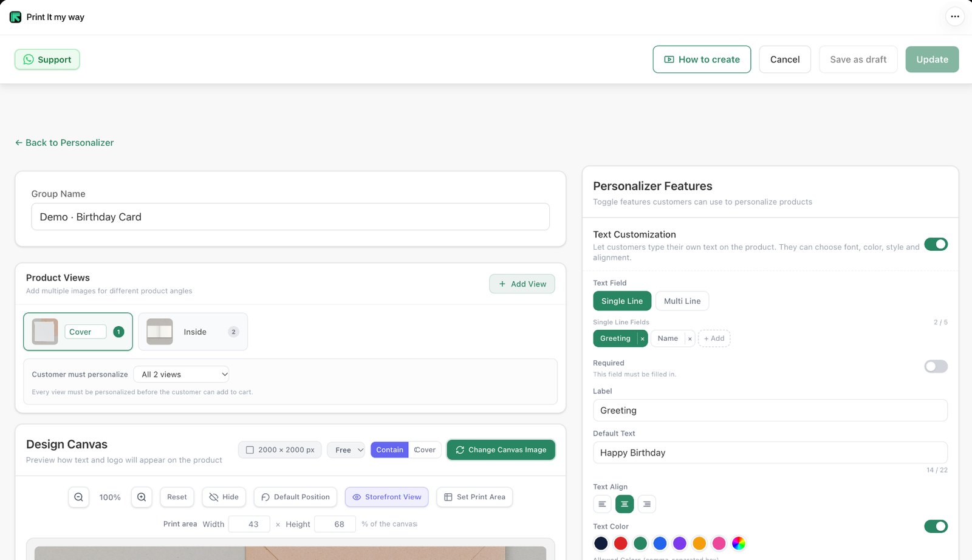
Task: Hide the print area with Hide button
Action: [224, 497]
